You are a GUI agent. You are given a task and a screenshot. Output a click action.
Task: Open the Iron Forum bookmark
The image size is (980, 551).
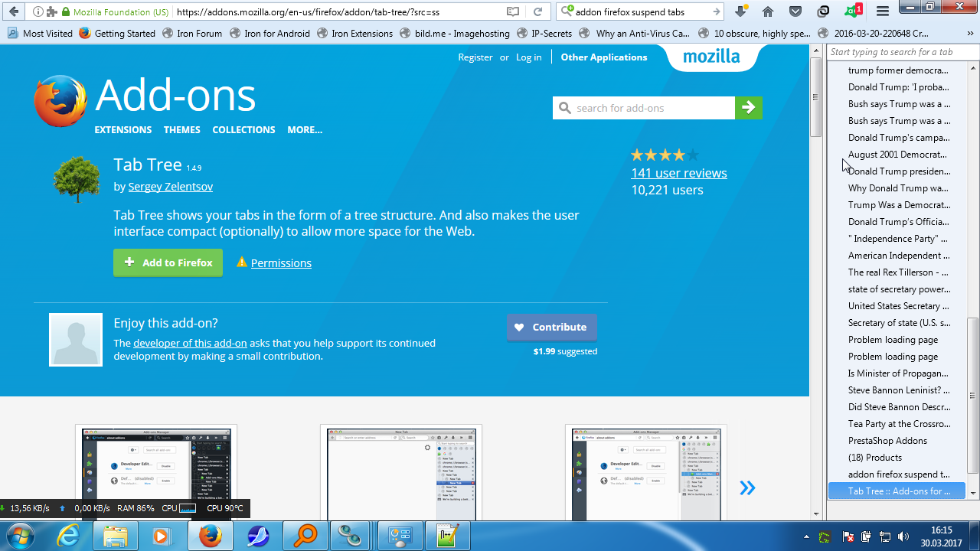[192, 34]
